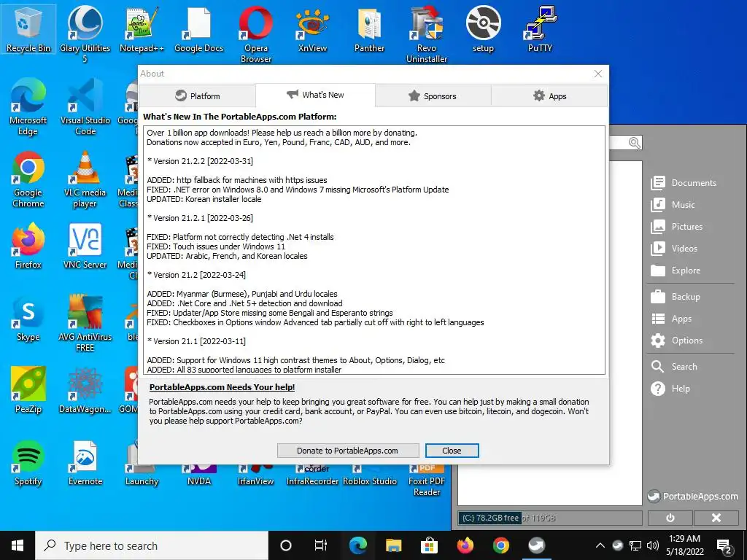Click the power eject button in PortableApps menu
The height and width of the screenshot is (560, 747).
(x=670, y=518)
